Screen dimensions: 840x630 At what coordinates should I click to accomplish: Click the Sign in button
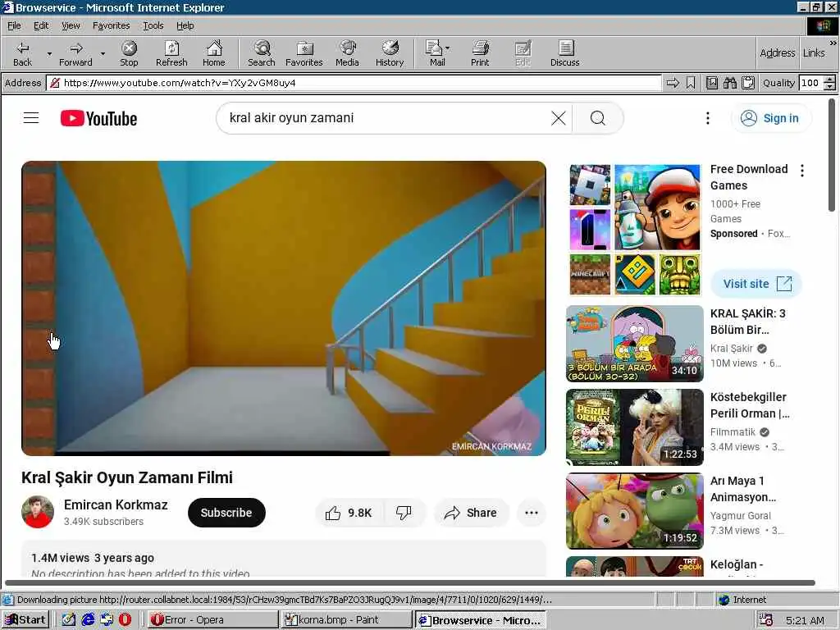pyautogui.click(x=771, y=118)
